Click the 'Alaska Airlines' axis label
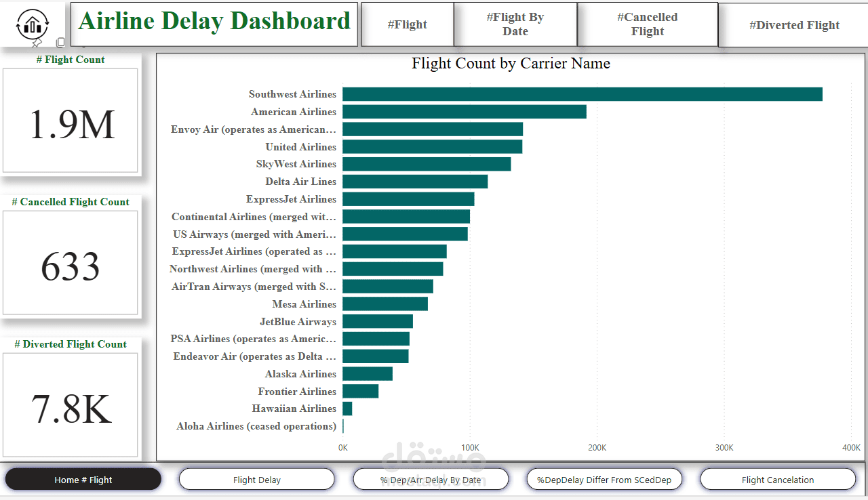Image resolution: width=868 pixels, height=500 pixels. (x=301, y=374)
